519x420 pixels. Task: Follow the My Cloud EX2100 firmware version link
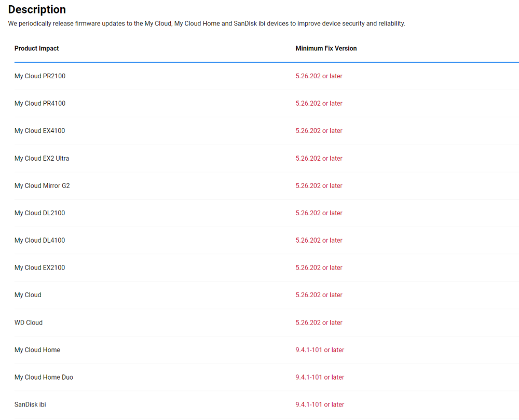(319, 268)
